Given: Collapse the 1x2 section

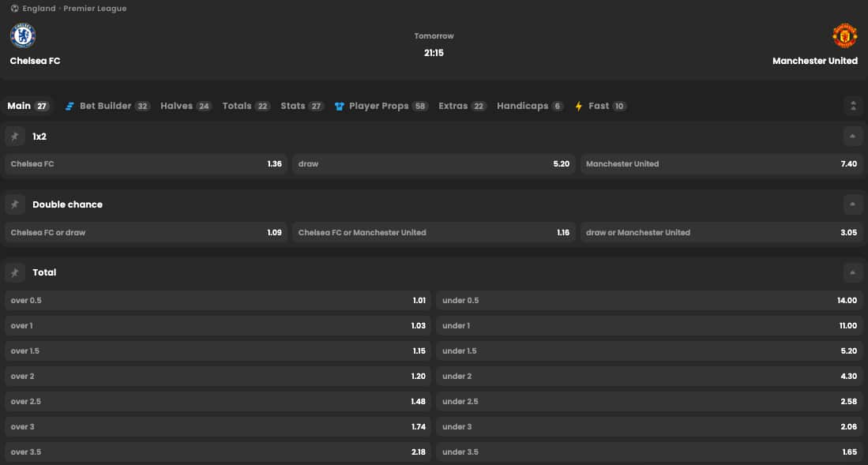Looking at the screenshot, I should (x=853, y=136).
